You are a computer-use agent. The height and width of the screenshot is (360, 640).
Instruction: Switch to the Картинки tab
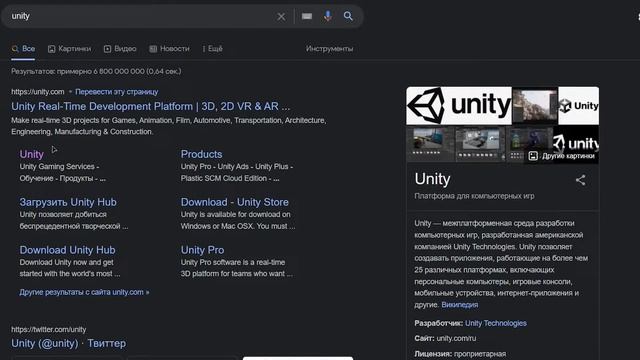pyautogui.click(x=69, y=49)
